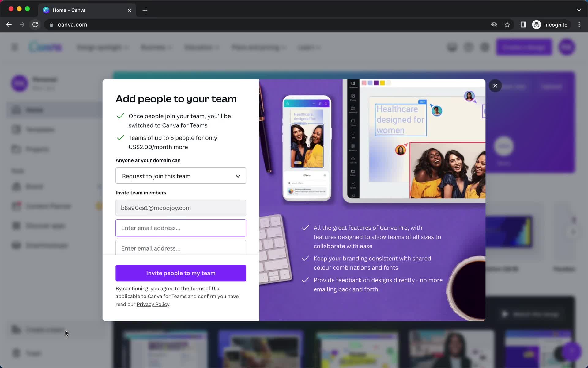Click the 'Invite people to my team' button

pos(180,273)
